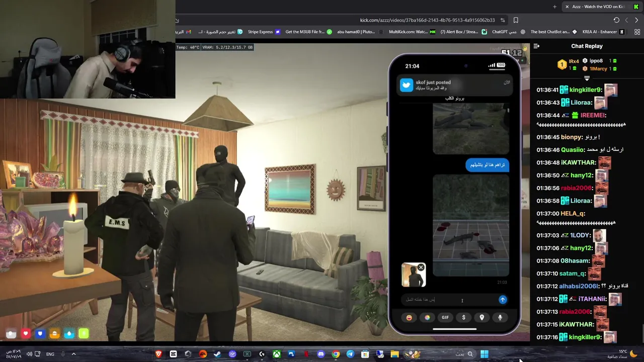Bookmark this page
644x362 pixels.
click(516, 20)
